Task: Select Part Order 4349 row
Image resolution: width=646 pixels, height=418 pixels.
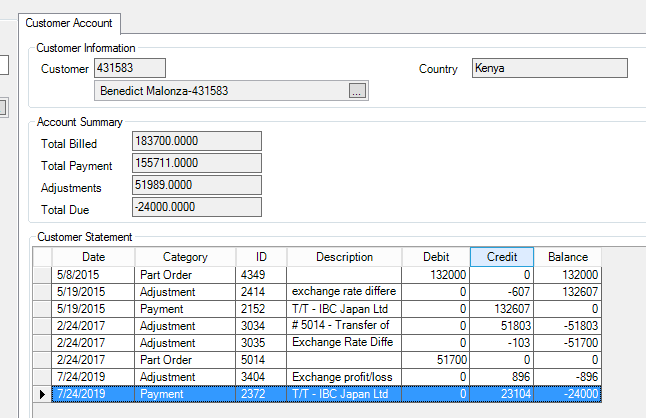Action: (x=326, y=275)
